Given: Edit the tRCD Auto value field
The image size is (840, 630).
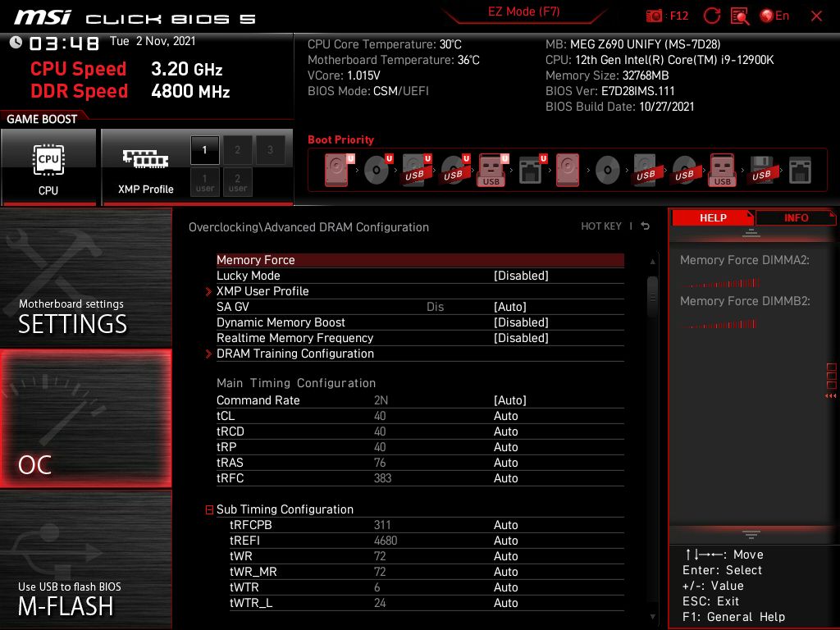Looking at the screenshot, I should (505, 431).
